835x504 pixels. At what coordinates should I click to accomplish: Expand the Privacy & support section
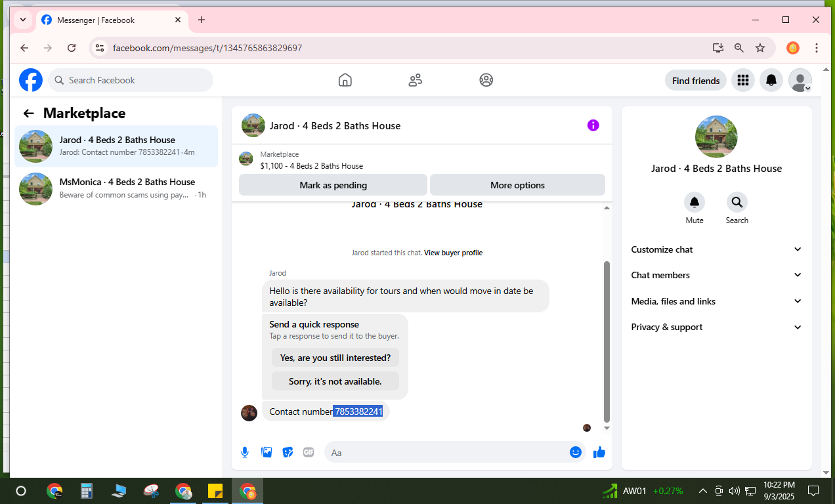pos(716,327)
